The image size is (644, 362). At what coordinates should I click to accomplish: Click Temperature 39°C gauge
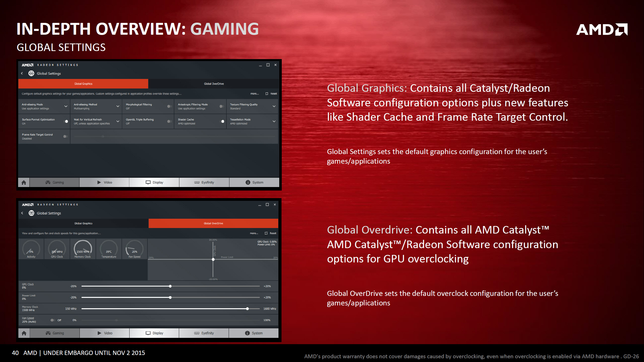point(109,249)
